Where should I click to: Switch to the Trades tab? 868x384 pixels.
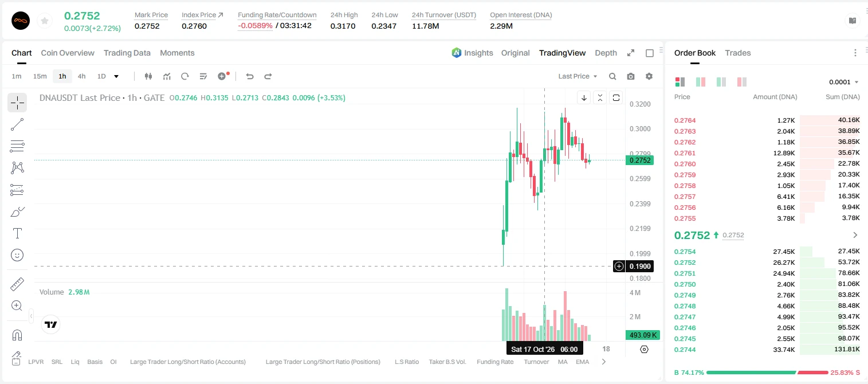coord(737,53)
